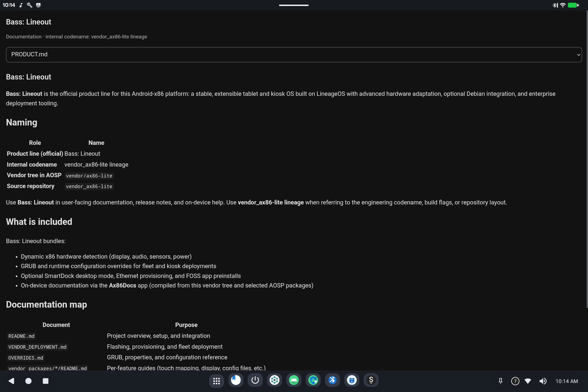Click the 'Name' column header
This screenshot has height=392, width=588.
(96, 143)
